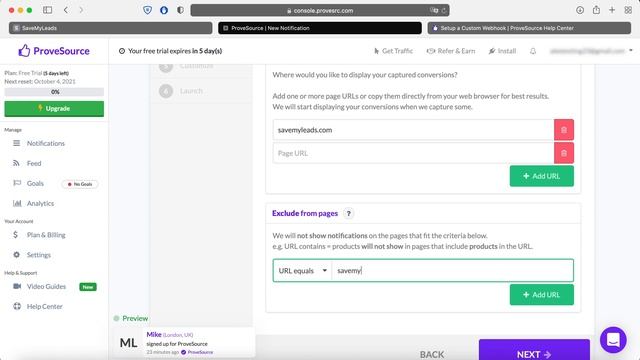This screenshot has width=640, height=360.
Task: Click the BACK button
Action: click(x=432, y=354)
